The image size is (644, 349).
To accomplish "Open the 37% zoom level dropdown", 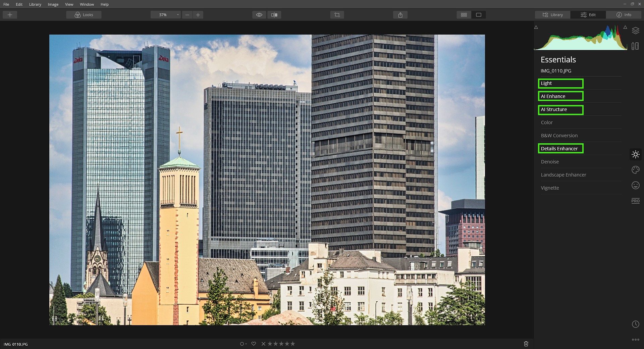I will (x=165, y=15).
